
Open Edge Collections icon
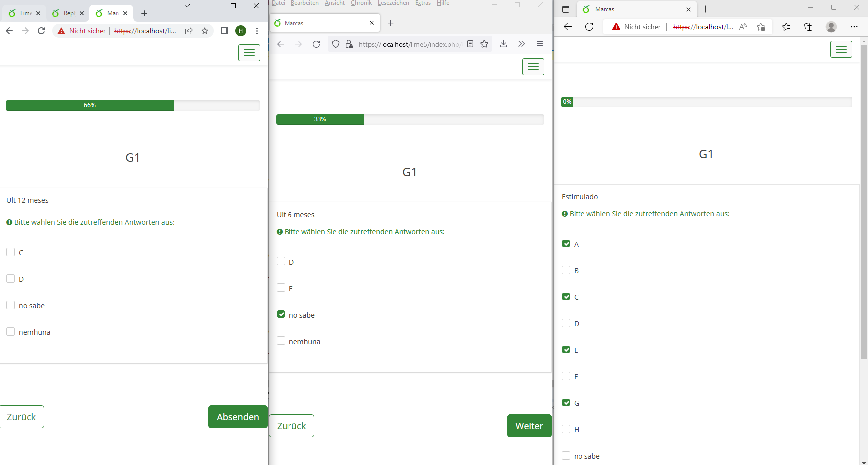(x=808, y=27)
